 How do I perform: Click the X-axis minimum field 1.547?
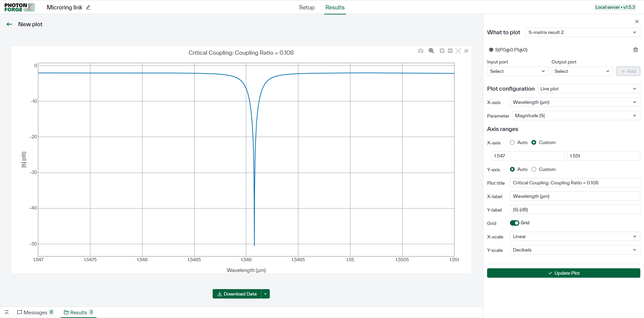tap(527, 156)
